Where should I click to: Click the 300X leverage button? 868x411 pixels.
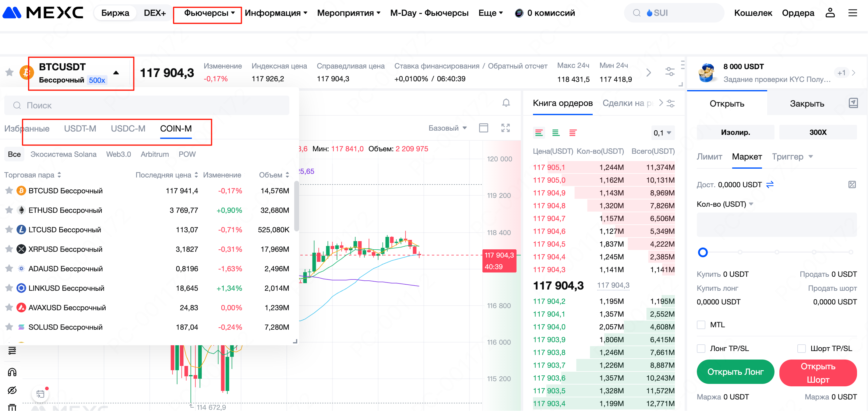818,132
